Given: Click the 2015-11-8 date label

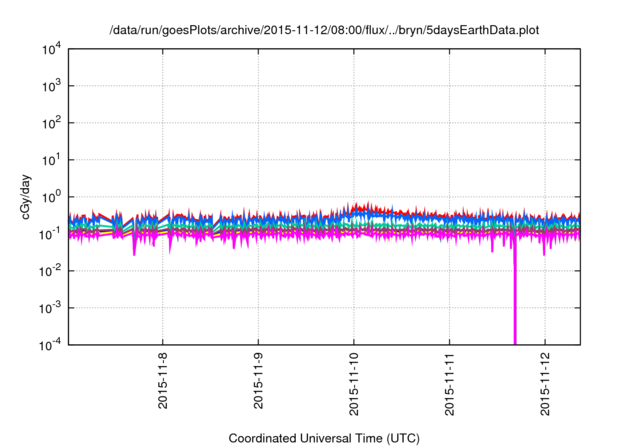Looking at the screenshot, I should click(163, 381).
